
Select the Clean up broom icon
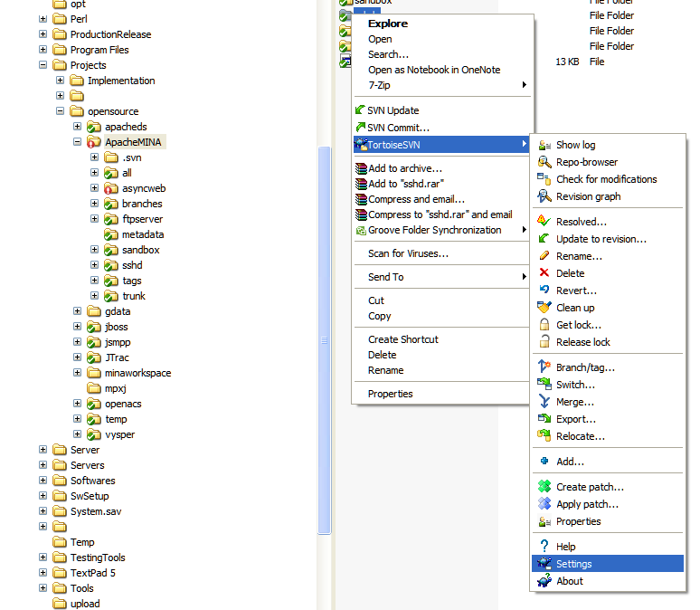pos(544,308)
